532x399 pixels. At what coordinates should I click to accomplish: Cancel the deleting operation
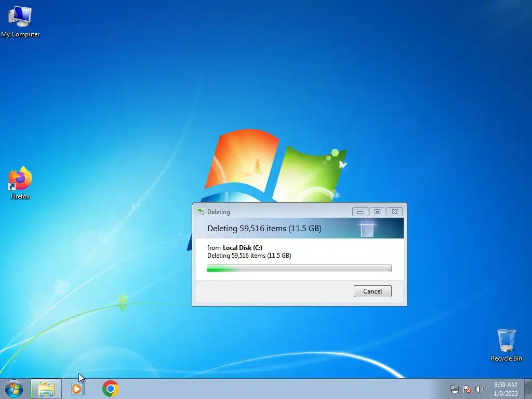click(x=373, y=291)
